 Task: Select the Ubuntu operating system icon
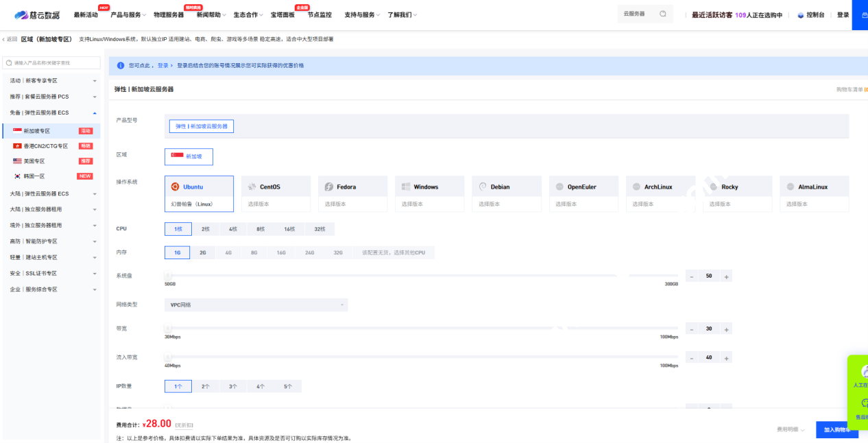click(x=175, y=187)
